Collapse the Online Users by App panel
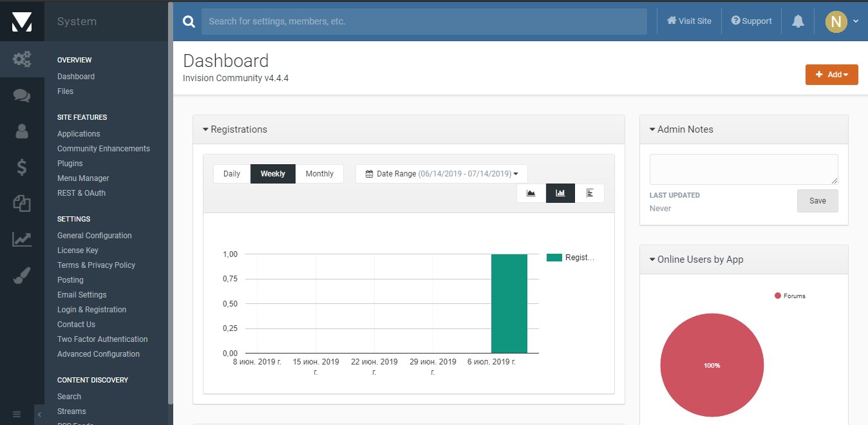 tap(652, 260)
